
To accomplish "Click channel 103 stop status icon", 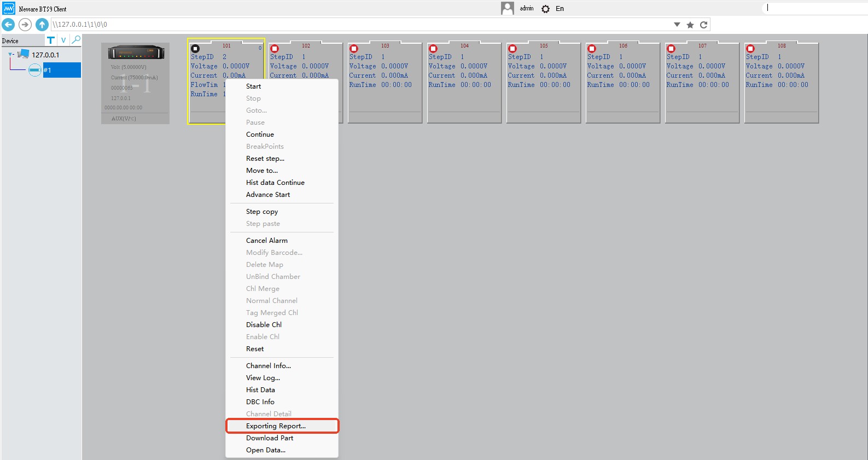I will coord(354,49).
